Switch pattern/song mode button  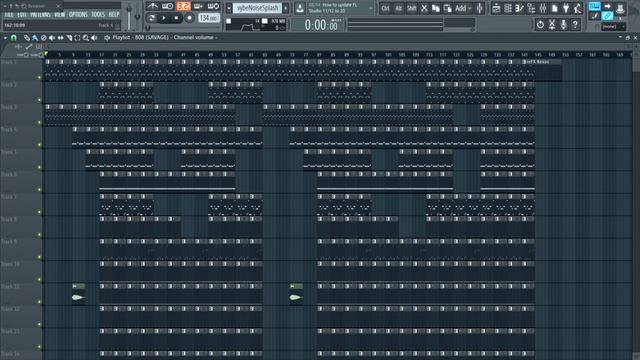151,18
